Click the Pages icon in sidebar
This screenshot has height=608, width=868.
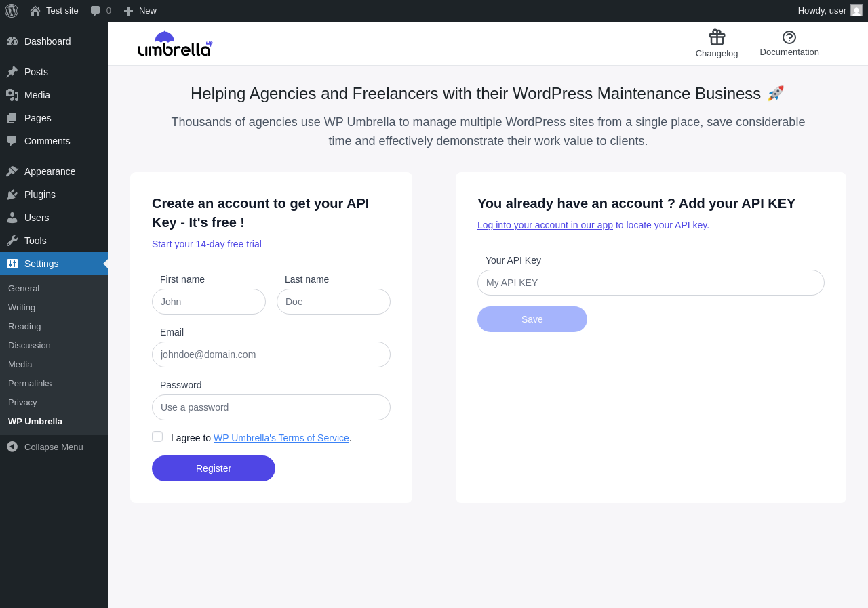[x=12, y=118]
